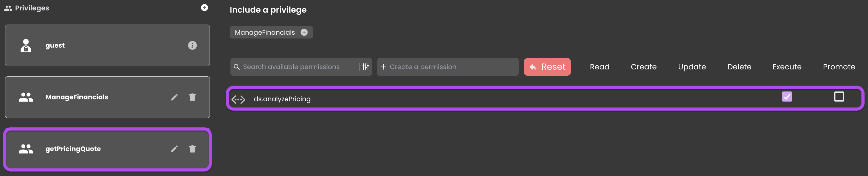Click the ds.analyzePricing permission name
868x176 pixels.
coord(282,99)
